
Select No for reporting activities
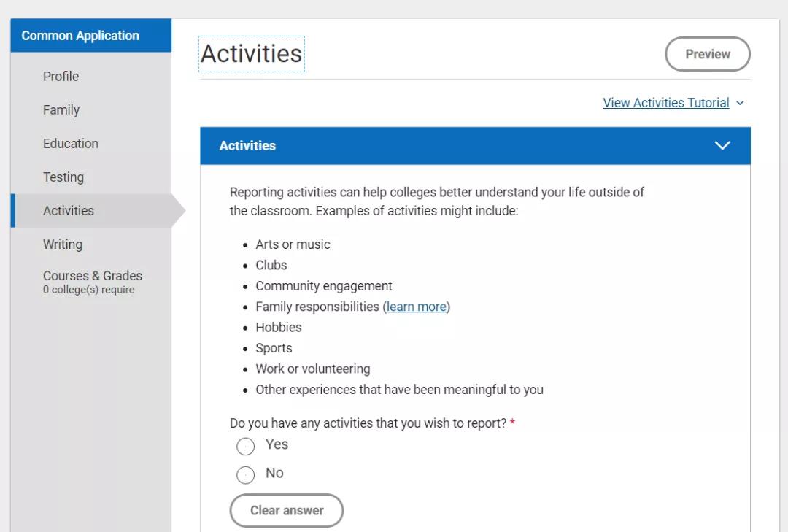pyautogui.click(x=245, y=474)
